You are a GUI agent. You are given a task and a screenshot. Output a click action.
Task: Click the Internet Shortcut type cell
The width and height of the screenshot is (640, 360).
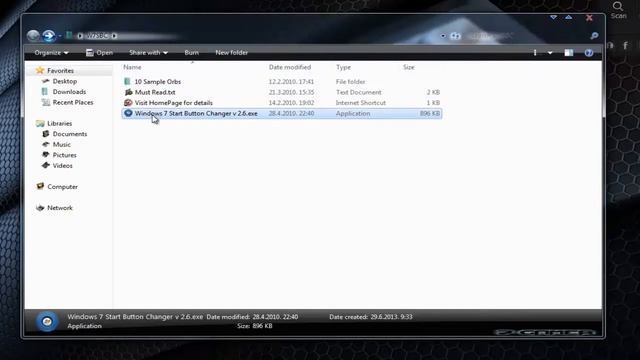(x=360, y=103)
